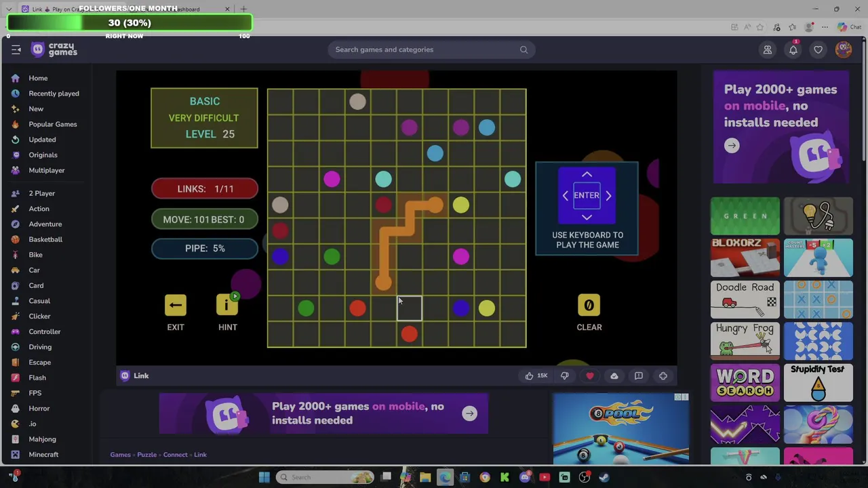Click the ENTER key on game keypad
This screenshot has height=488, width=868.
587,195
